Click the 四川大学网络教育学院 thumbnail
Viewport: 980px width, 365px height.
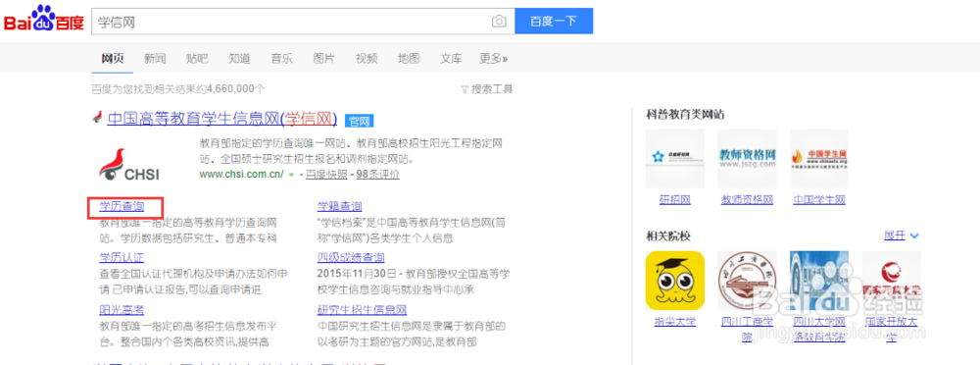click(819, 281)
